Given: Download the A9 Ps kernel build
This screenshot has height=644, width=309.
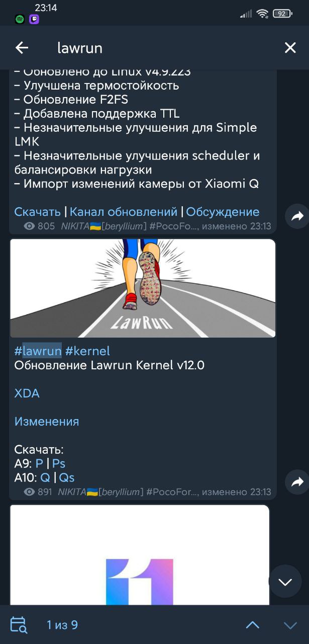Looking at the screenshot, I should click(59, 463).
